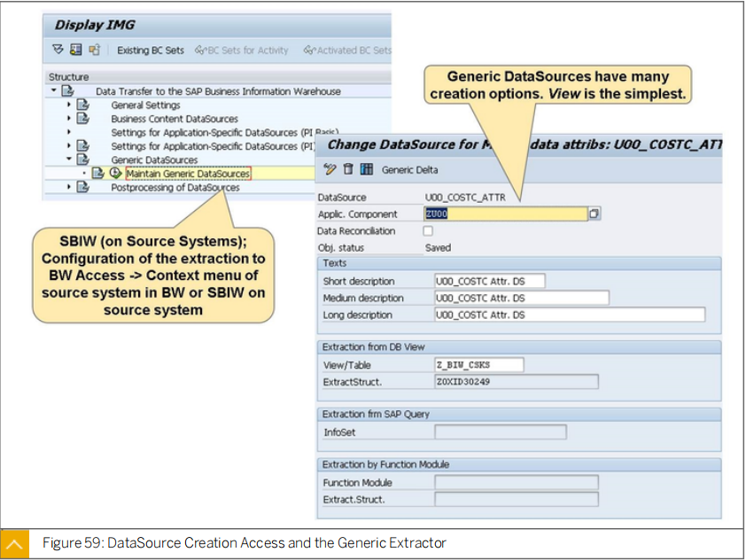Select Generic DataSources tree item text
This screenshot has width=746, height=560.
154,159
